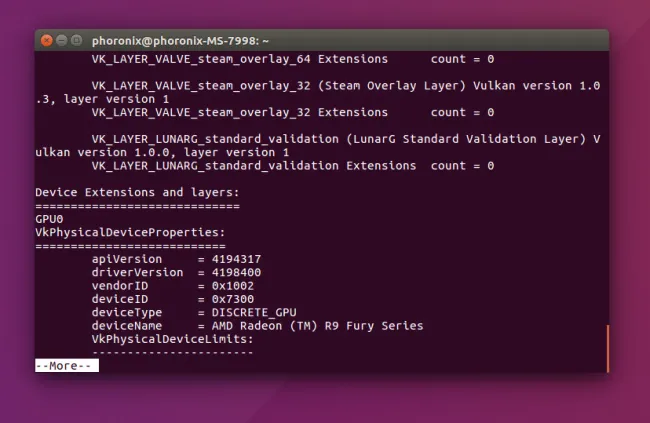Click the deviceType label
Viewport: 650px width, 423px height.
point(127,312)
